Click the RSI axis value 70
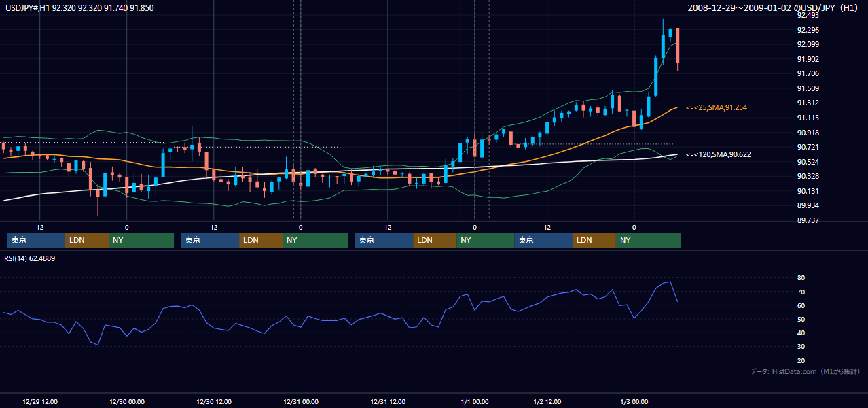This screenshot has height=408, width=868. [x=801, y=292]
